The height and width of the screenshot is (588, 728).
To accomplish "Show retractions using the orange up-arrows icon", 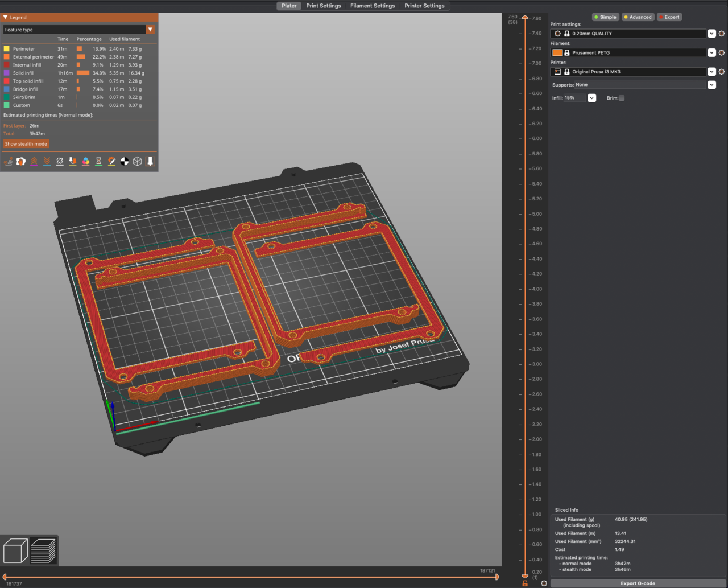I will pos(34,161).
